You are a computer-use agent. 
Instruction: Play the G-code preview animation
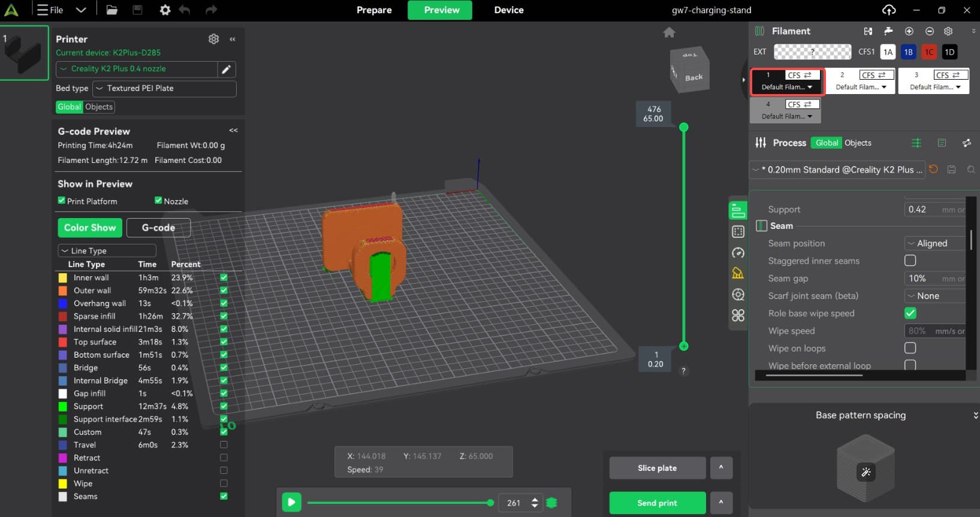pyautogui.click(x=291, y=502)
